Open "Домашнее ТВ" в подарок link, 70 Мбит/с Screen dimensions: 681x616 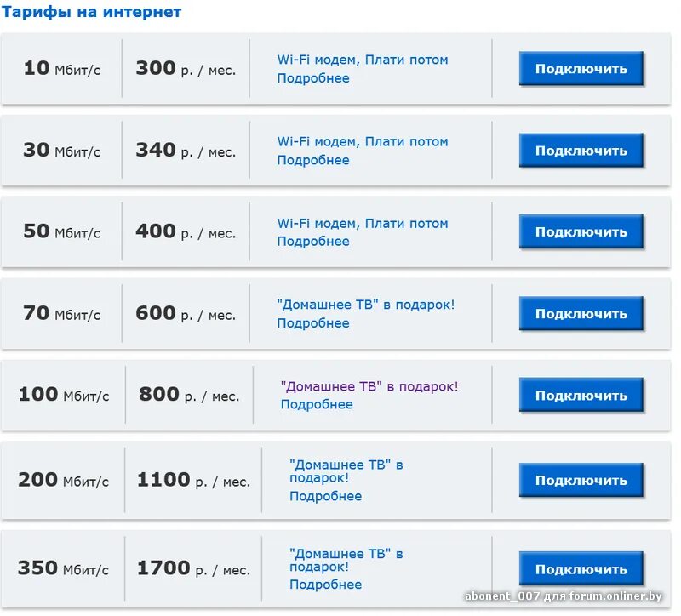(366, 305)
